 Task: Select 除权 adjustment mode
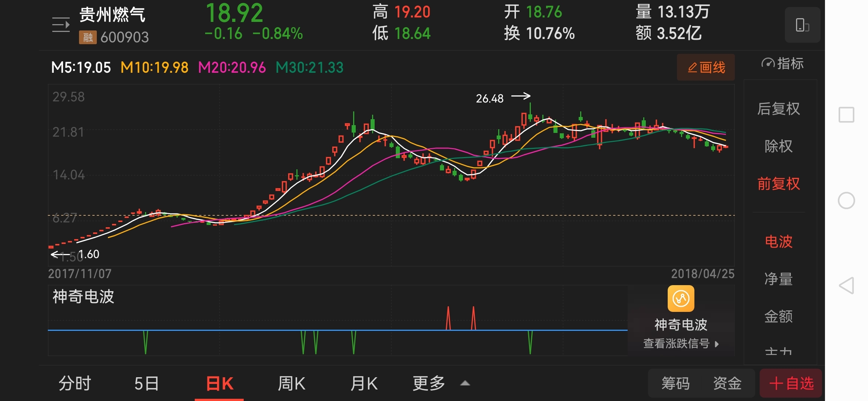point(778,146)
